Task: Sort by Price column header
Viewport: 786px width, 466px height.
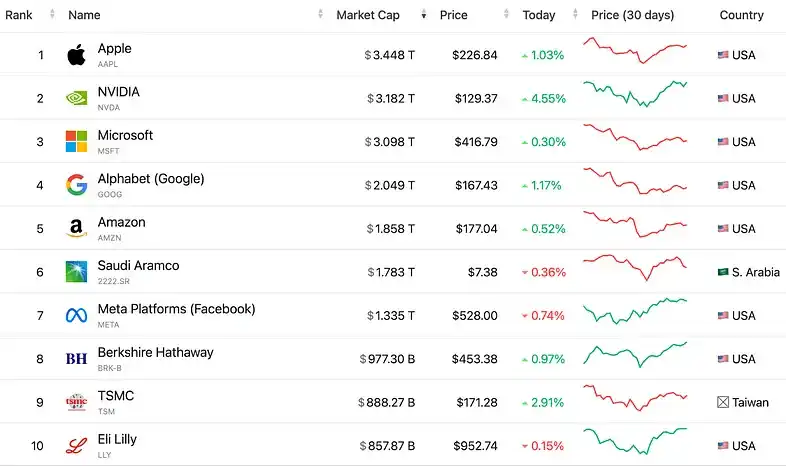Action: click(x=454, y=15)
